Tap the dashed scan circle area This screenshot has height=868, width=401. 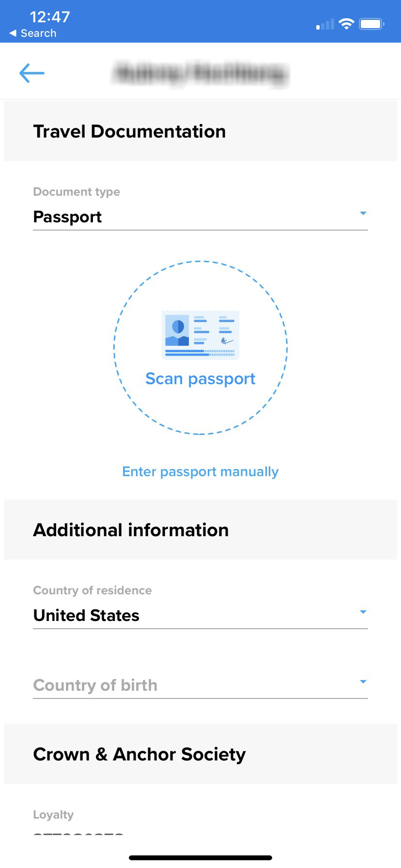200,348
